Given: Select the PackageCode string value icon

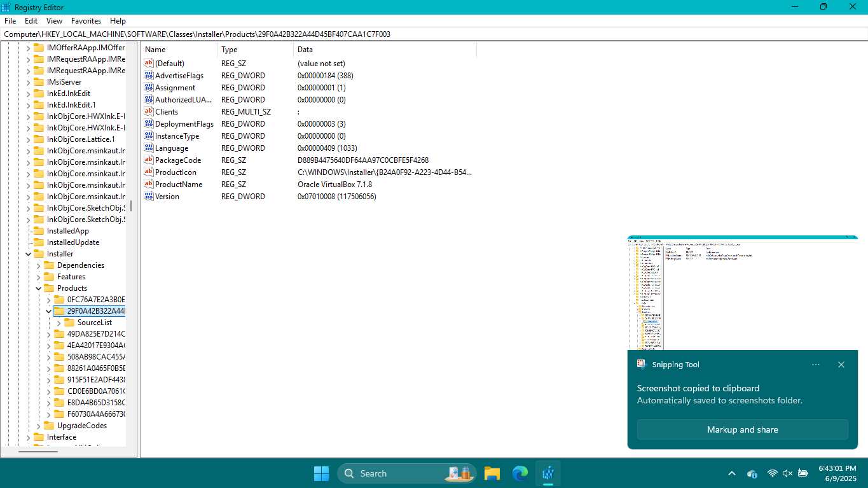Looking at the screenshot, I should [x=149, y=160].
